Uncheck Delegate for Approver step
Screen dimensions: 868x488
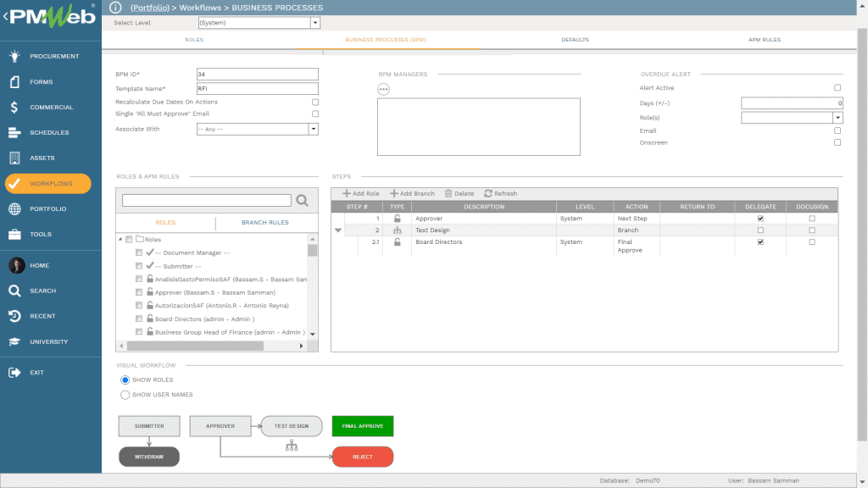coord(760,219)
